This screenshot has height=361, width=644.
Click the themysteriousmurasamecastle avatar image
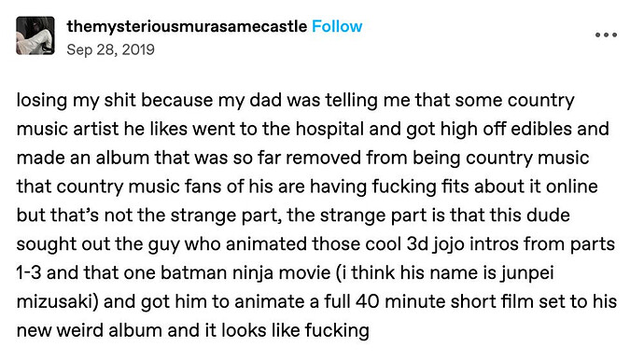pos(35,35)
